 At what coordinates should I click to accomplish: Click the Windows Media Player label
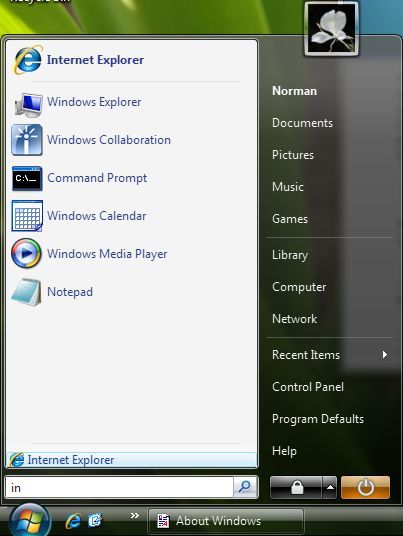[x=107, y=254]
